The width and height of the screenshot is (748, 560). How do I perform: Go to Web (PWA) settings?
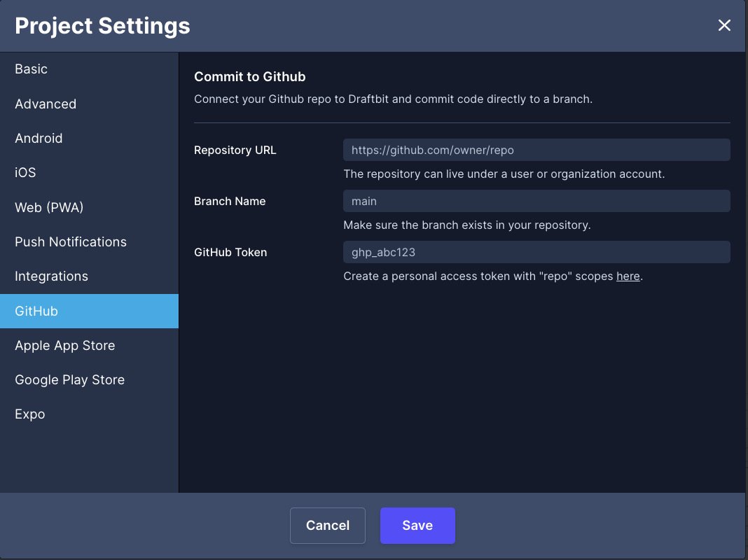[x=89, y=207]
